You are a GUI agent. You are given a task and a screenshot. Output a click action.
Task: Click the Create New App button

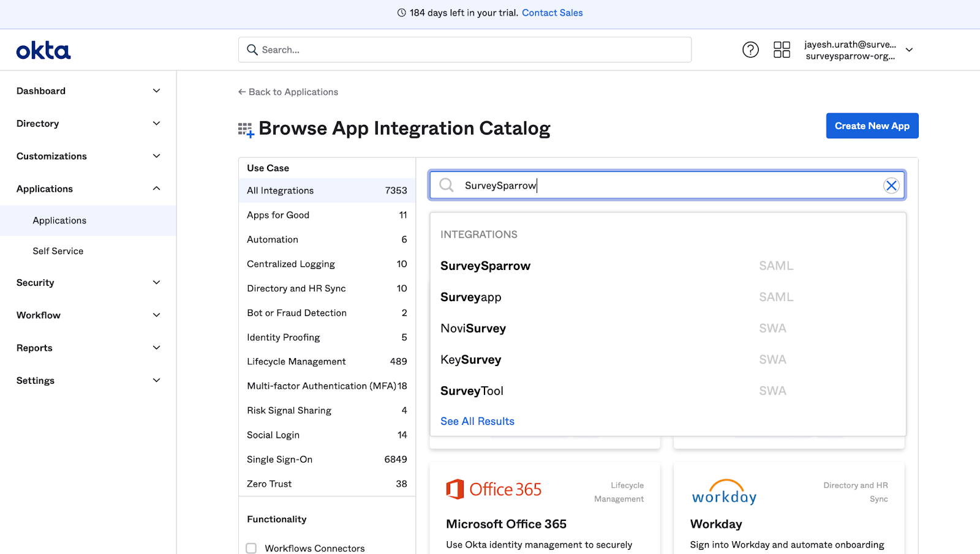pyautogui.click(x=872, y=126)
